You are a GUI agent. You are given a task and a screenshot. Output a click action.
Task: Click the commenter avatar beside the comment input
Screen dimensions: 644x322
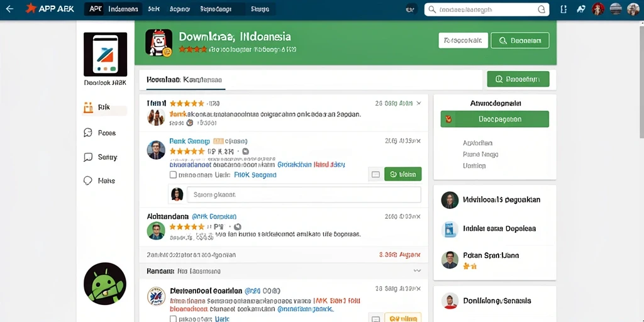[x=177, y=194]
